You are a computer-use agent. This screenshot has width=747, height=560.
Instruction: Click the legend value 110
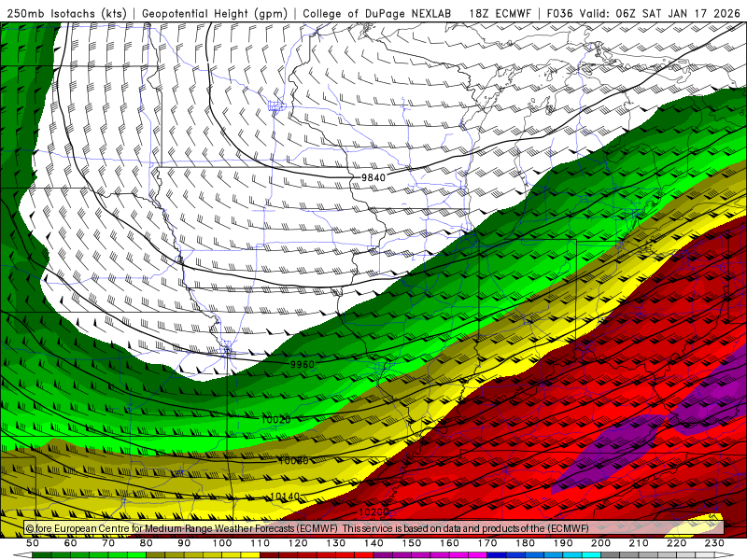click(261, 543)
